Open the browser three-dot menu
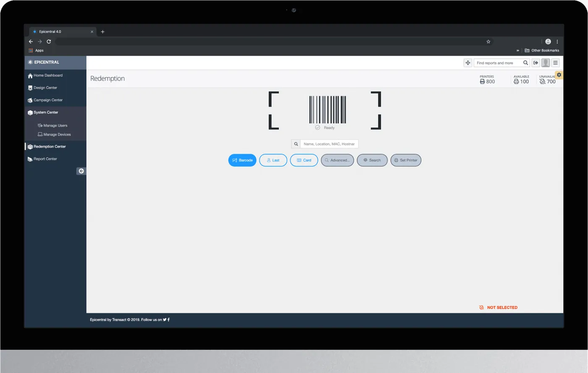 557,42
